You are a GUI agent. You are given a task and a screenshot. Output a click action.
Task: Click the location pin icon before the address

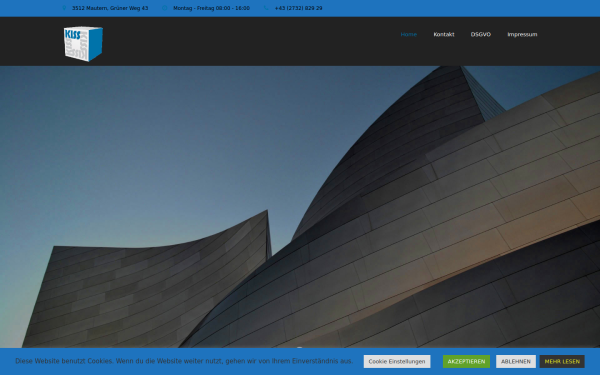pos(64,8)
